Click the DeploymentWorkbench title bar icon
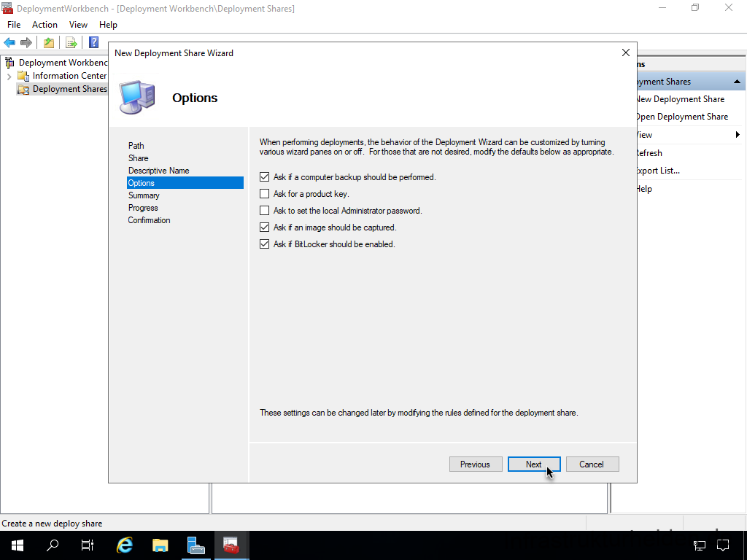 click(x=7, y=8)
